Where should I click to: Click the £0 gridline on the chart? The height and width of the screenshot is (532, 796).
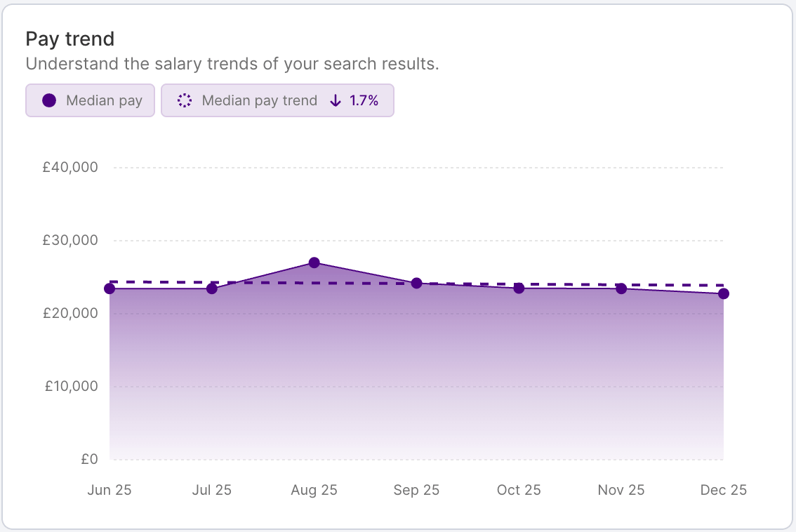pos(414,458)
